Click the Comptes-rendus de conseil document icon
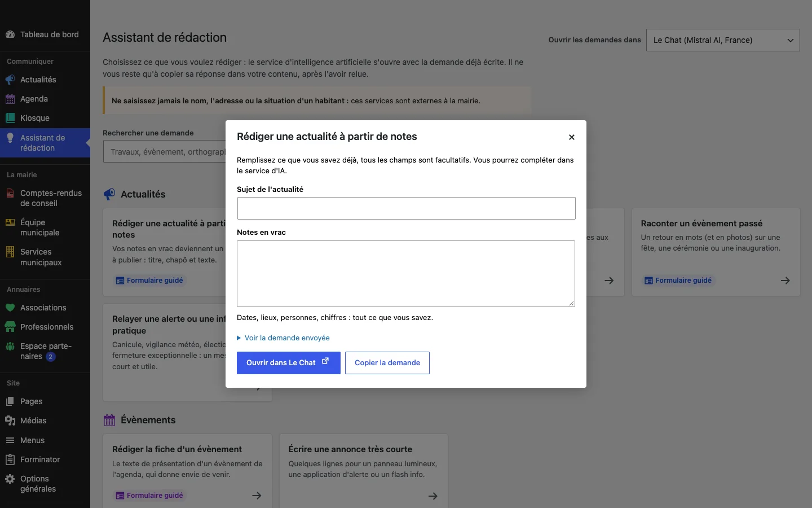 (x=10, y=193)
